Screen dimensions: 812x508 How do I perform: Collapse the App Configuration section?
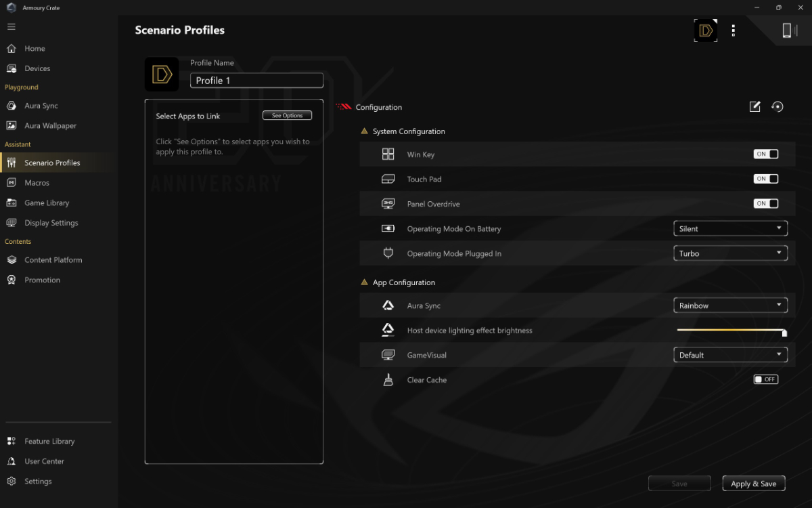point(365,282)
